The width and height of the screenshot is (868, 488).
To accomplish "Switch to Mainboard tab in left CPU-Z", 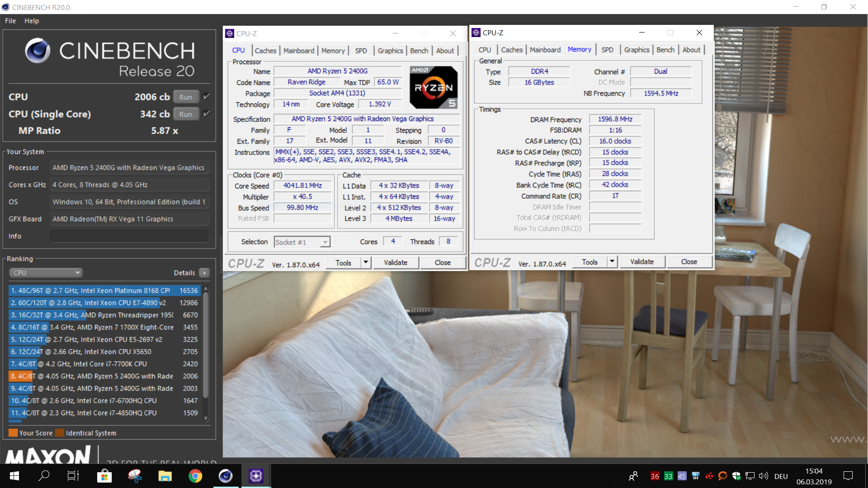I will [299, 51].
